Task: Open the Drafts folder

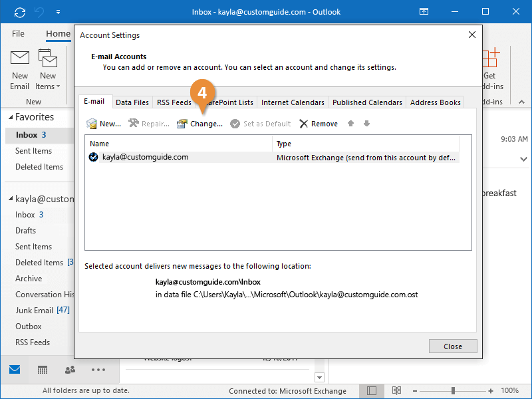Action: click(25, 231)
